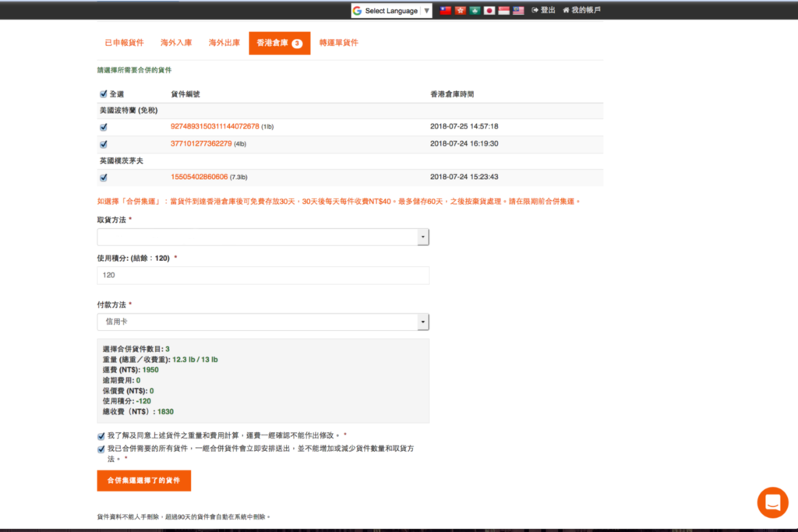Click the 登出 logout link
The height and width of the screenshot is (532, 798).
pyautogui.click(x=544, y=10)
